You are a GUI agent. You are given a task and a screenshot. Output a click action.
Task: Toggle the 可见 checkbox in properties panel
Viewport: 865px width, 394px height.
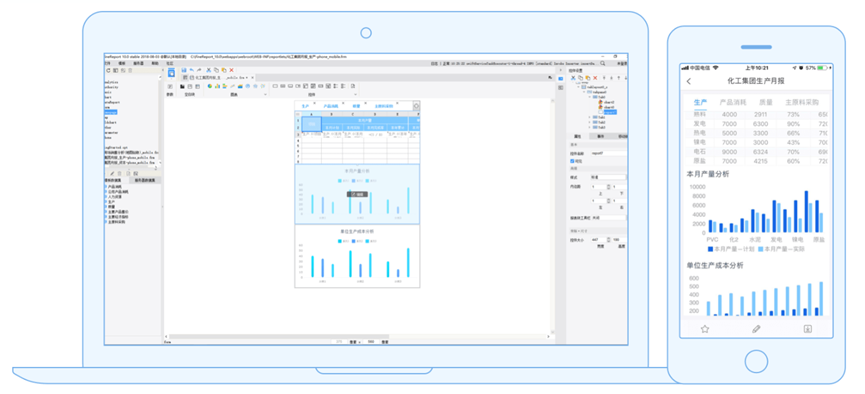coord(572,161)
